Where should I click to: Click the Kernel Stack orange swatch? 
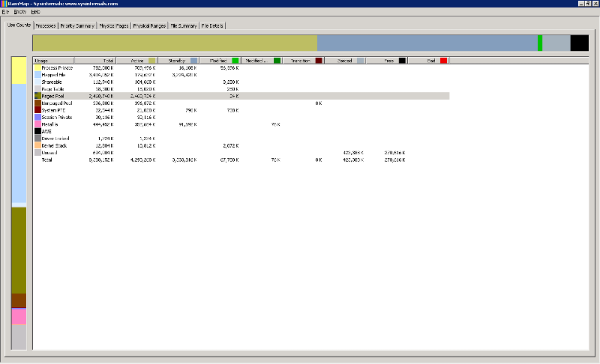point(37,145)
